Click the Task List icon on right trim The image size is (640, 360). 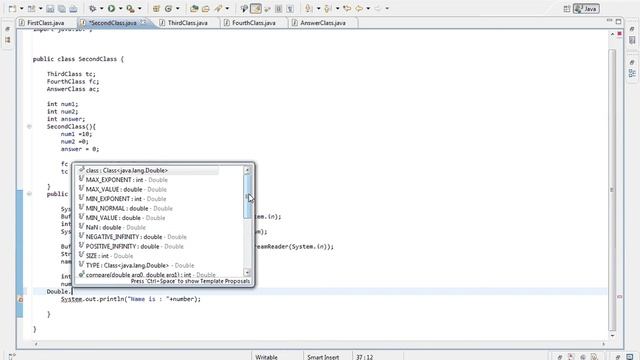pos(632,40)
